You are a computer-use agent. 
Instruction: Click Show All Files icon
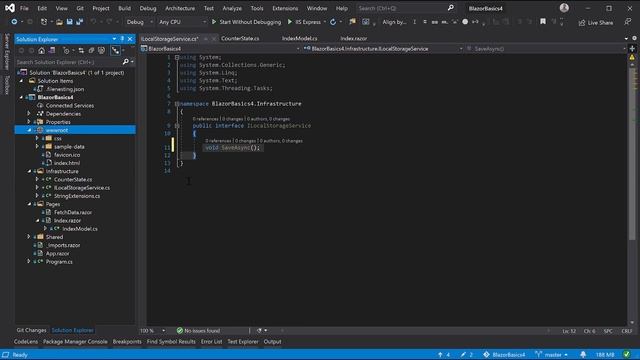point(101,51)
